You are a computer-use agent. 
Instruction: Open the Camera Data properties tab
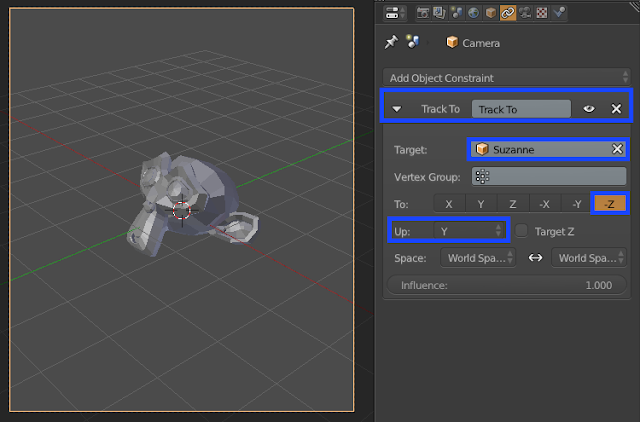pyautogui.click(x=525, y=13)
